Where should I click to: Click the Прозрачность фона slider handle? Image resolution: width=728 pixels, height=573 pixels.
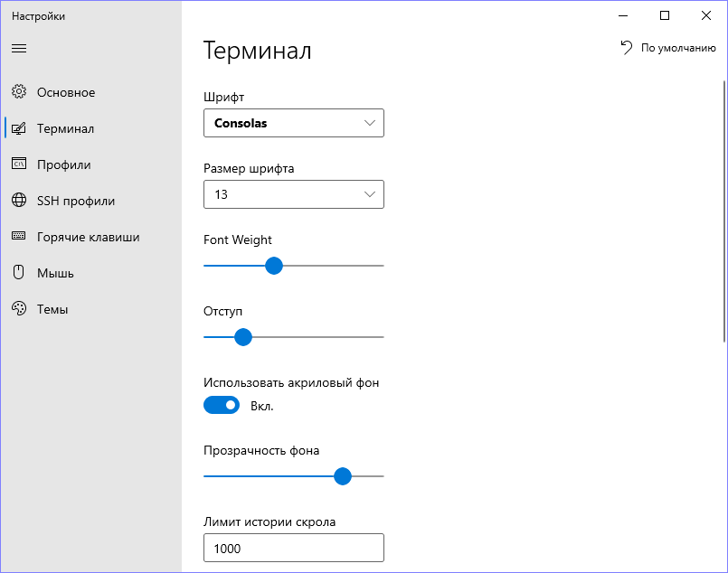(x=342, y=476)
